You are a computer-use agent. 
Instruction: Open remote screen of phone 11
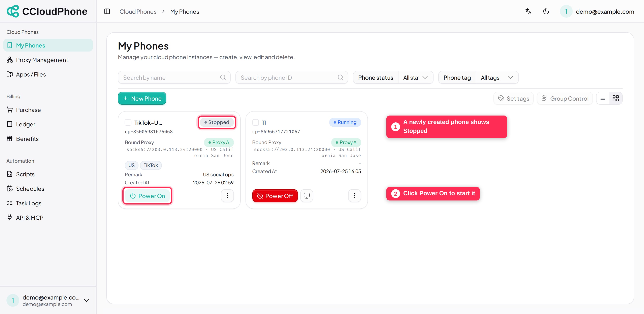click(x=307, y=196)
